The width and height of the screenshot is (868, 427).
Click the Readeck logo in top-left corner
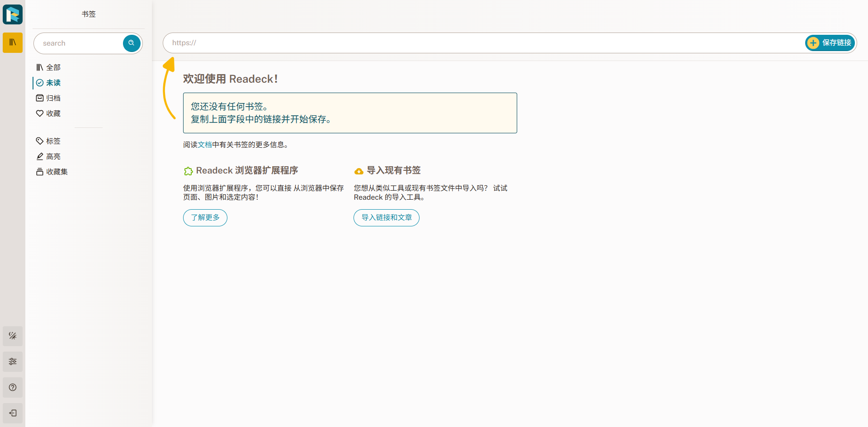click(12, 14)
